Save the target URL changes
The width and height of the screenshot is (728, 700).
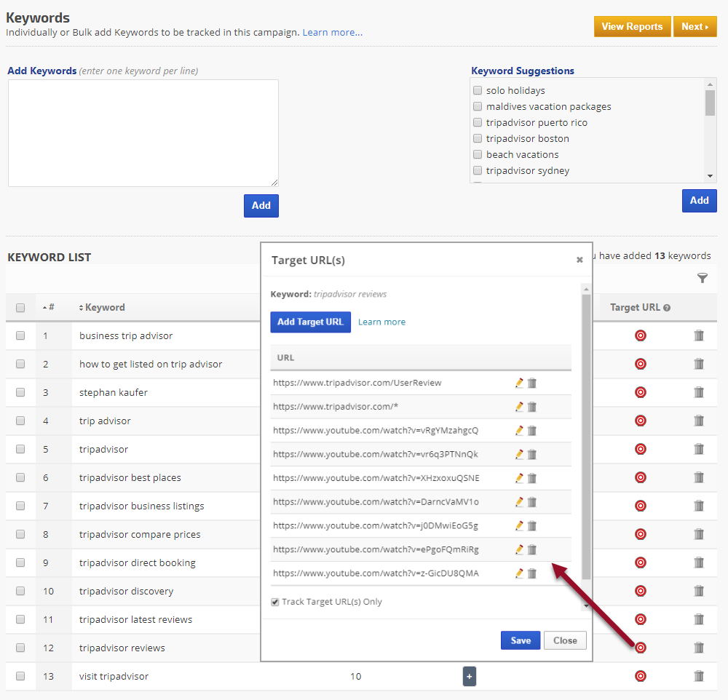point(521,640)
